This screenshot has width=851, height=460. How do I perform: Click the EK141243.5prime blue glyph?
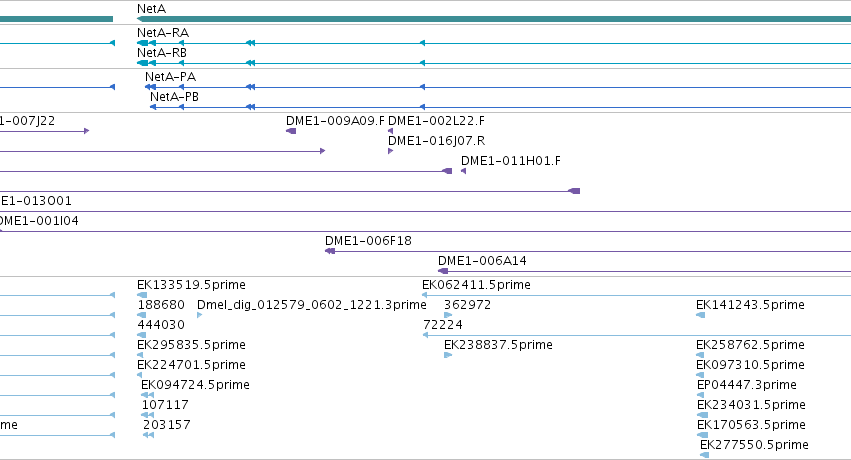(700, 315)
